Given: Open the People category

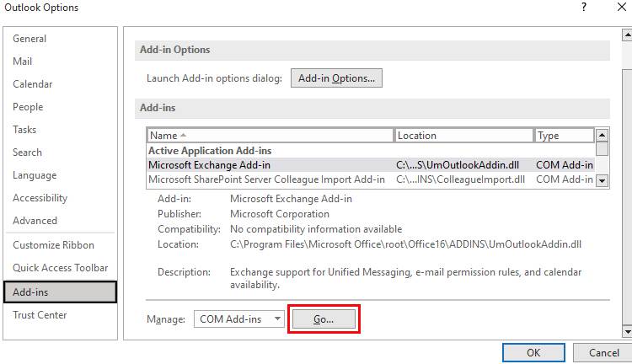Looking at the screenshot, I should pyautogui.click(x=28, y=107).
